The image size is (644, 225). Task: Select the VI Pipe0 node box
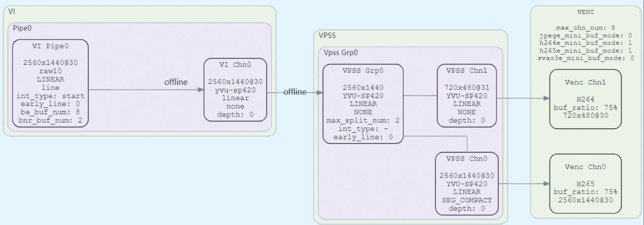click(x=50, y=83)
